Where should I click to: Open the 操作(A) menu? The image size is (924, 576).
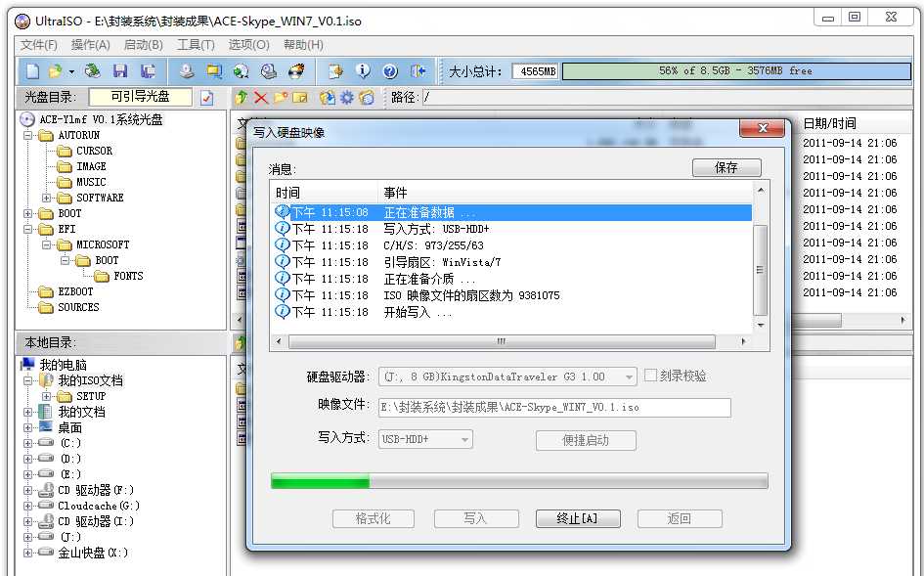[x=91, y=45]
